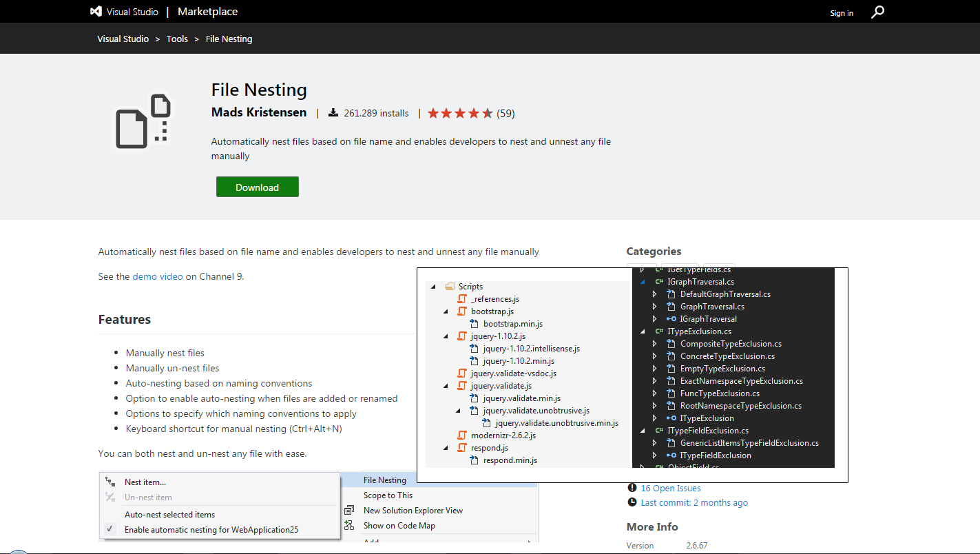980x554 pixels.
Task: Click the red star rating icons
Action: pos(460,113)
